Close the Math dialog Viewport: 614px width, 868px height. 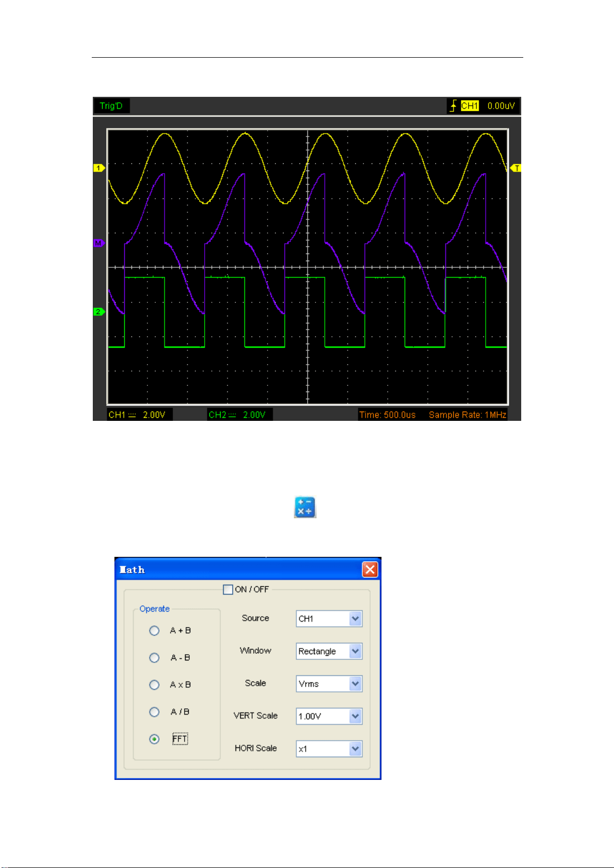(x=370, y=569)
